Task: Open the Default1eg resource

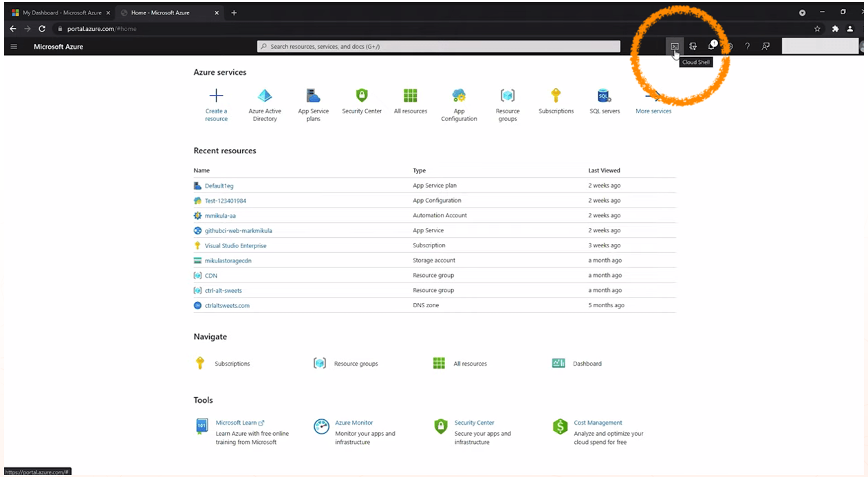Action: coord(219,186)
